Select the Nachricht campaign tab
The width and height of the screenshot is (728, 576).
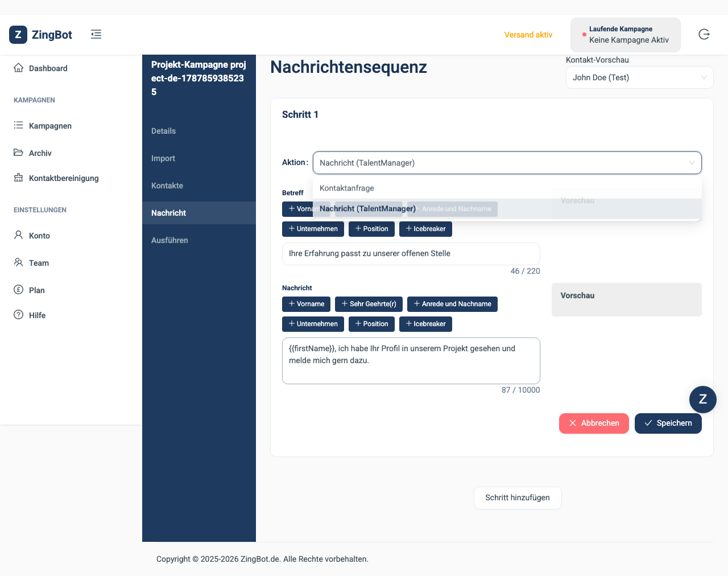point(199,213)
